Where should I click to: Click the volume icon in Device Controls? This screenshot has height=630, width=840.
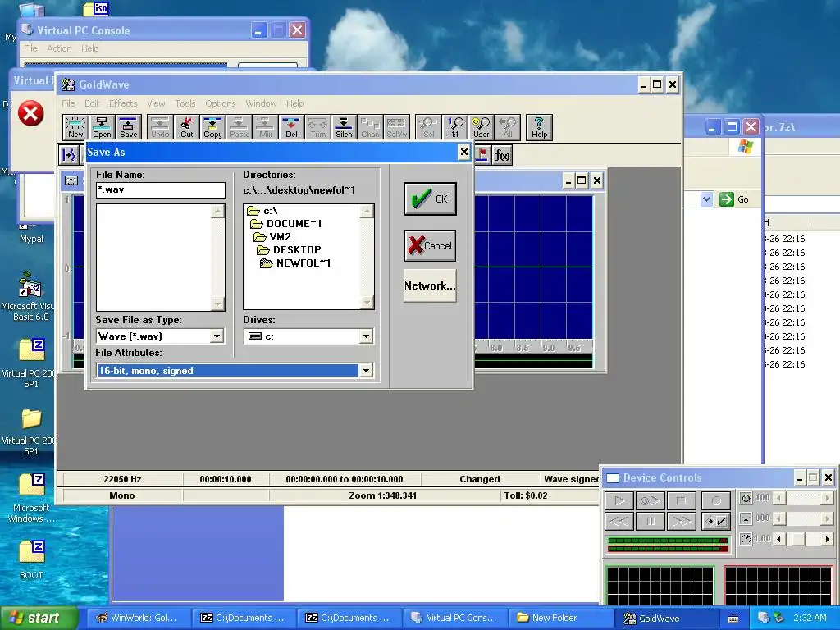(x=746, y=498)
